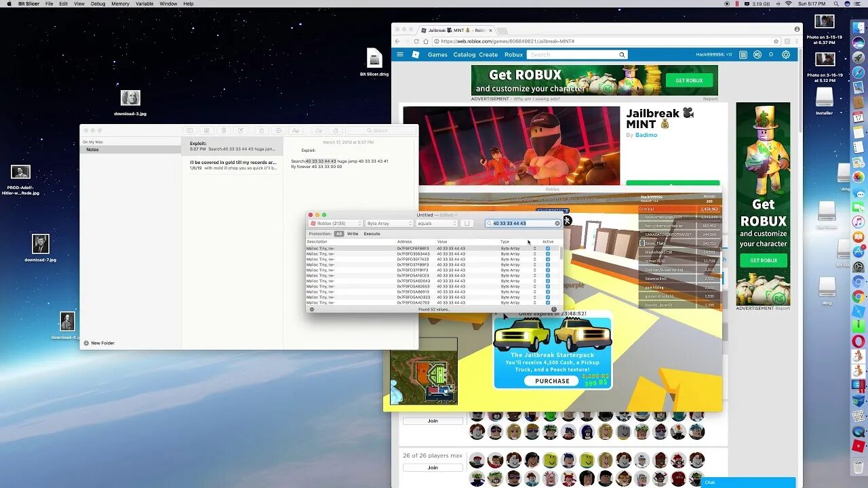Select Write protection filter
The image size is (868, 488).
point(353,234)
